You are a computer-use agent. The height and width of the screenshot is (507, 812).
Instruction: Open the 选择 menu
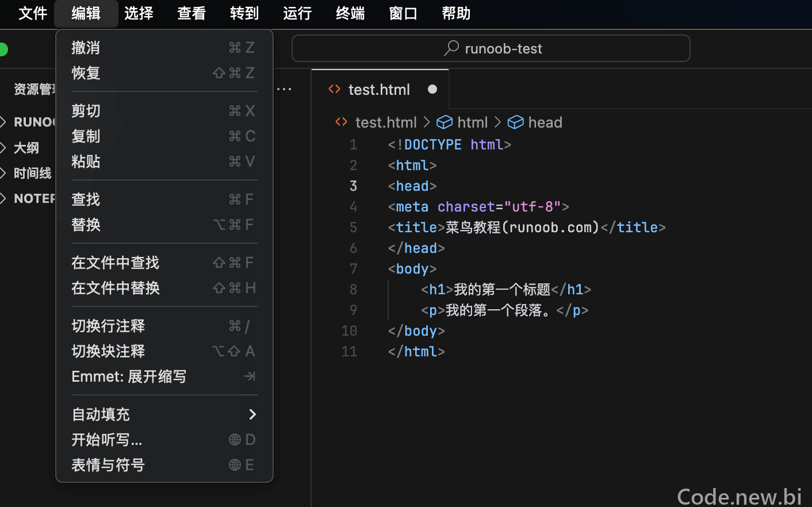click(x=139, y=13)
